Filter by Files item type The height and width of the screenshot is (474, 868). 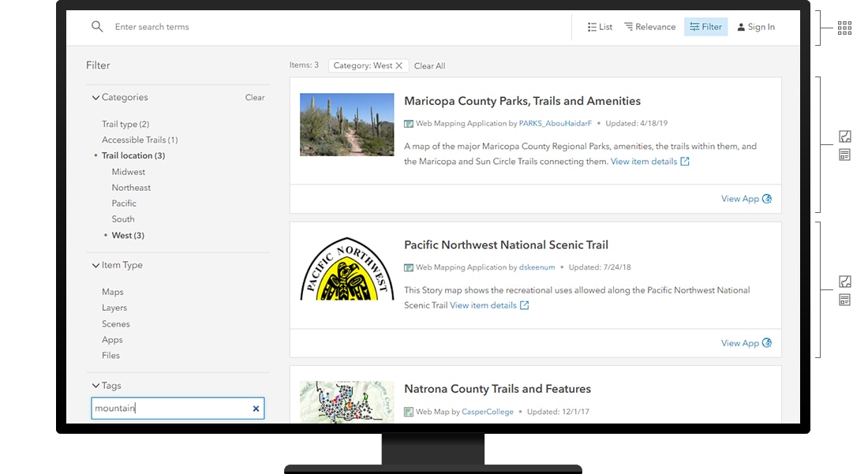pos(110,355)
